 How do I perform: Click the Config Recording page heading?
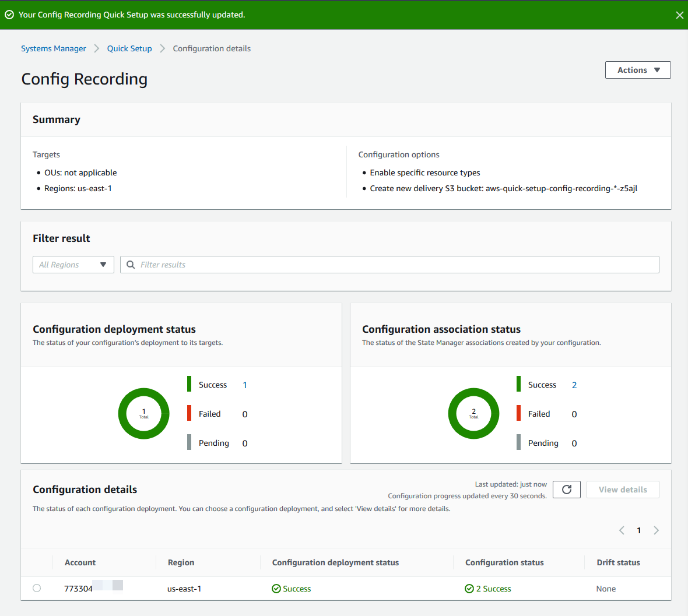(84, 79)
